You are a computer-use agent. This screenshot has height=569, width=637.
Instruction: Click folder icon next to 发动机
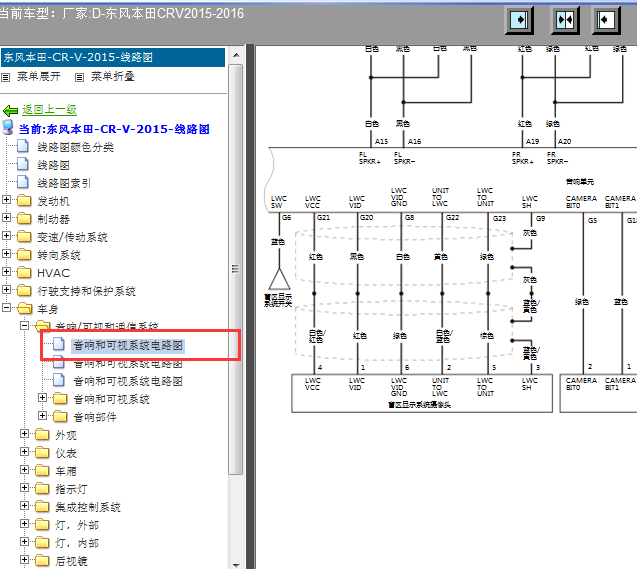click(x=24, y=200)
